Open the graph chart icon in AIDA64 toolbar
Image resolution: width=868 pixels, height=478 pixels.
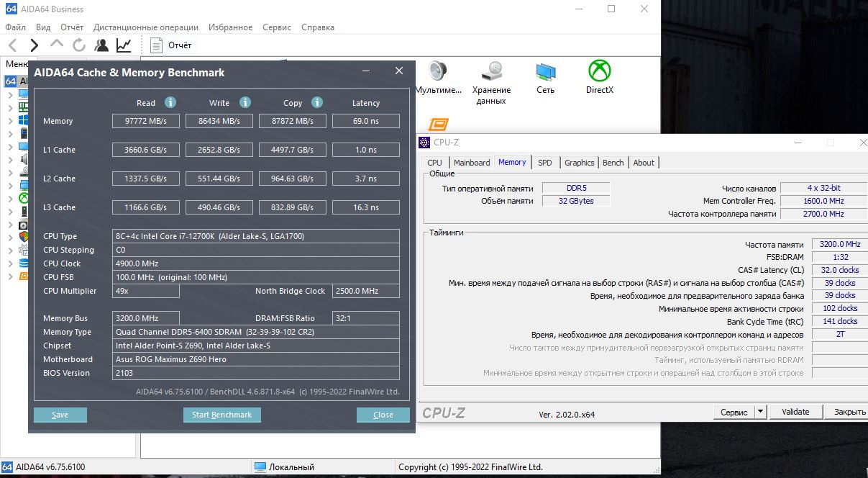(124, 45)
